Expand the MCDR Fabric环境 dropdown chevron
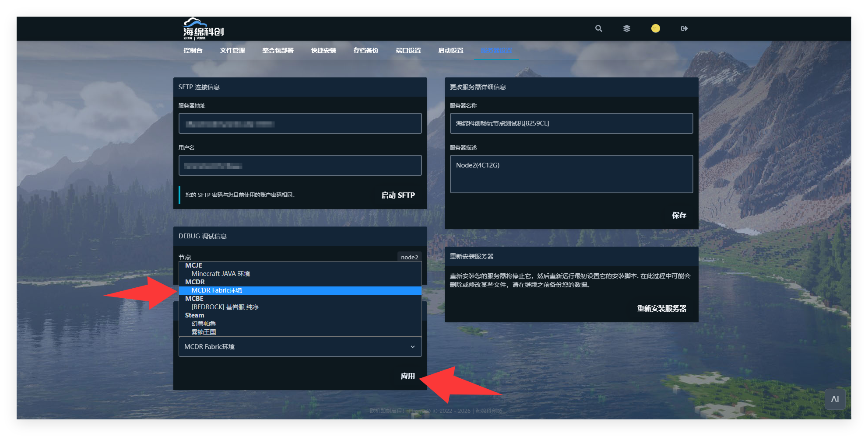The height and width of the screenshot is (436, 868). pyautogui.click(x=412, y=347)
